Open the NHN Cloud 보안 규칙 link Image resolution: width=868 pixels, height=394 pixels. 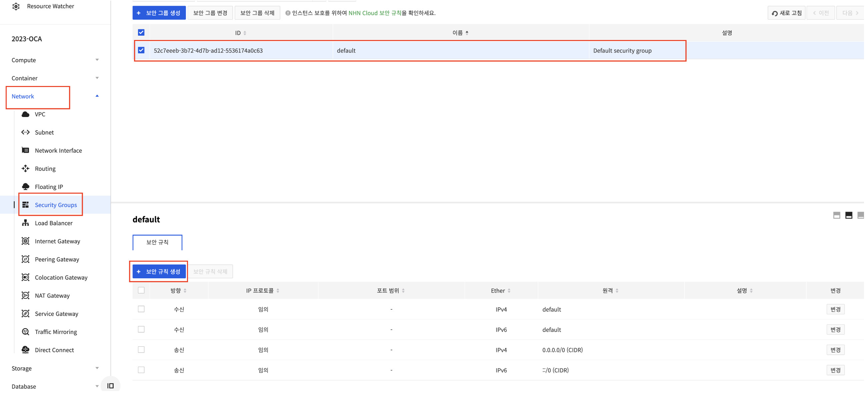click(x=375, y=13)
